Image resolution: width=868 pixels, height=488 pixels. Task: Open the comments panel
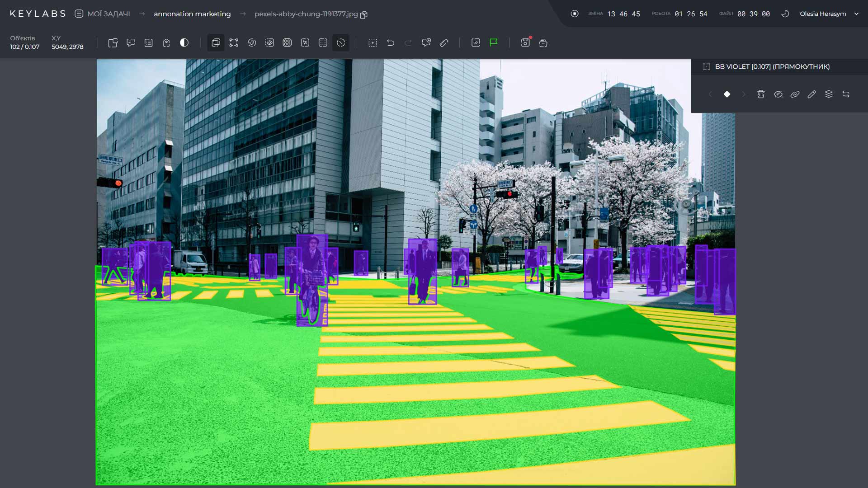click(x=131, y=43)
